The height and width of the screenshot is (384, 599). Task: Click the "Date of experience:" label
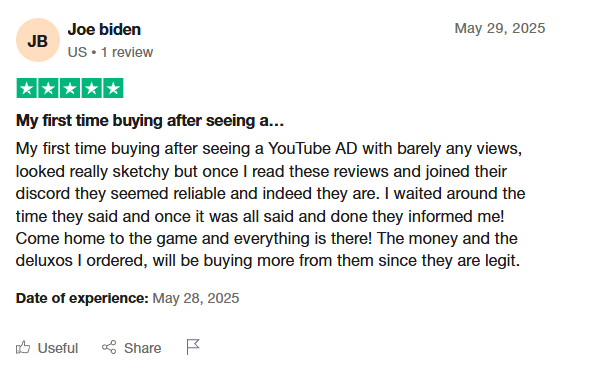(x=82, y=298)
